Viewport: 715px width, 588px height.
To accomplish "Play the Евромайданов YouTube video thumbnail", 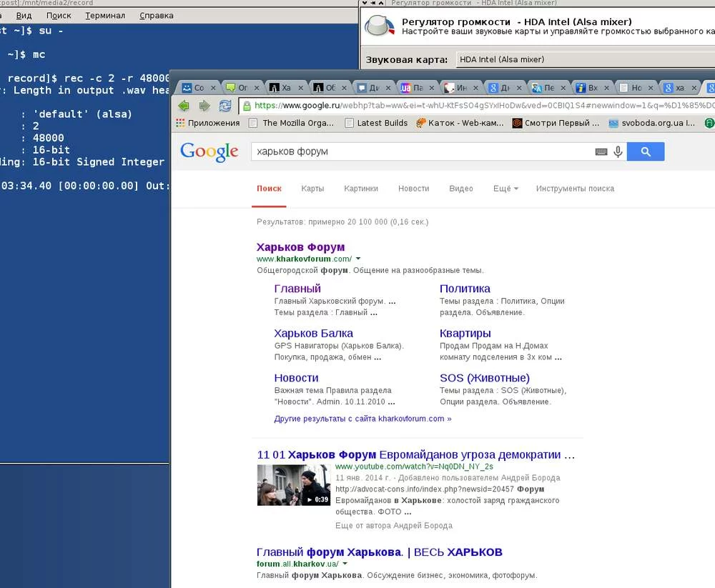I will point(294,485).
